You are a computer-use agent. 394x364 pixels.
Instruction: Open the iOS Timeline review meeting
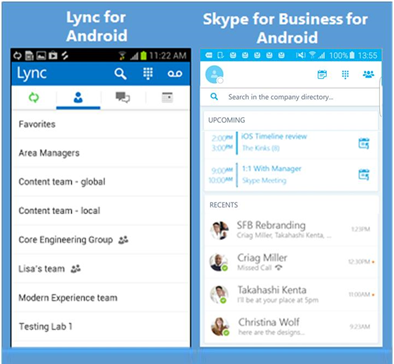pyautogui.click(x=291, y=143)
